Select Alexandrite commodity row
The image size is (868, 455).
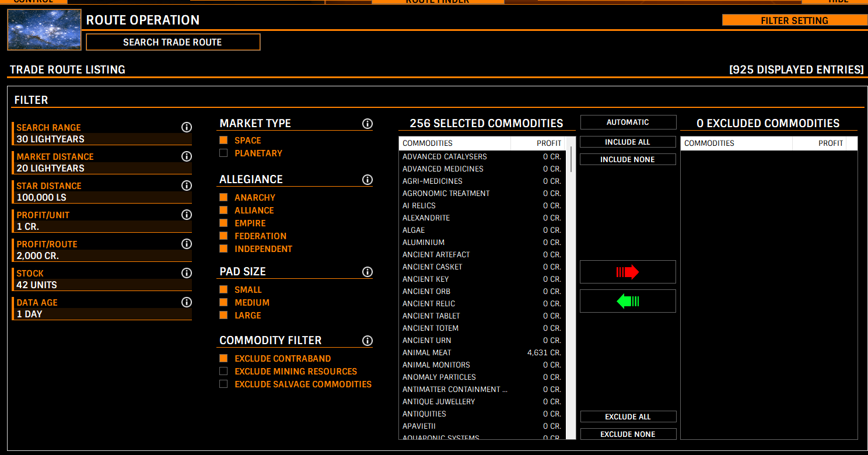tap(482, 218)
